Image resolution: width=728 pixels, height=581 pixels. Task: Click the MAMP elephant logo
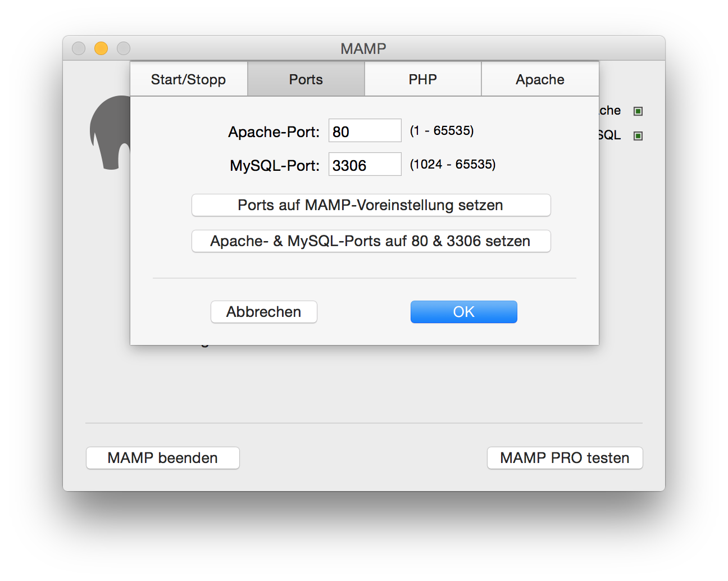coord(110,133)
